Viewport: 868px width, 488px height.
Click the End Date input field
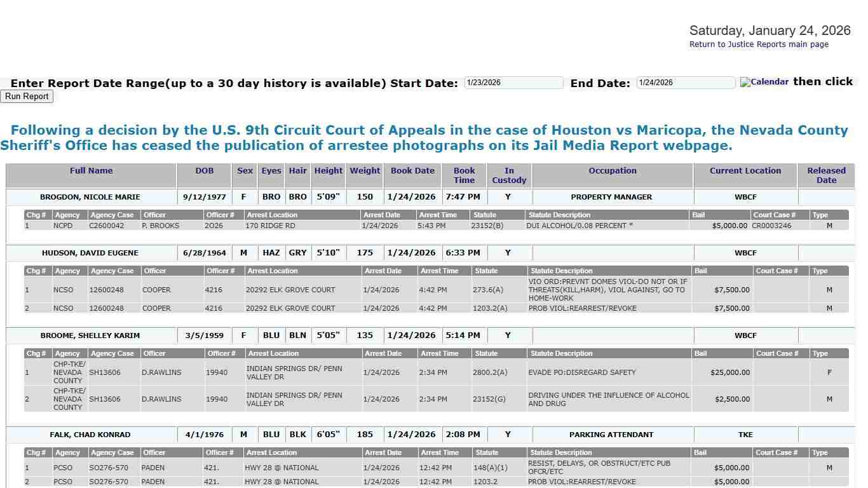pos(685,82)
